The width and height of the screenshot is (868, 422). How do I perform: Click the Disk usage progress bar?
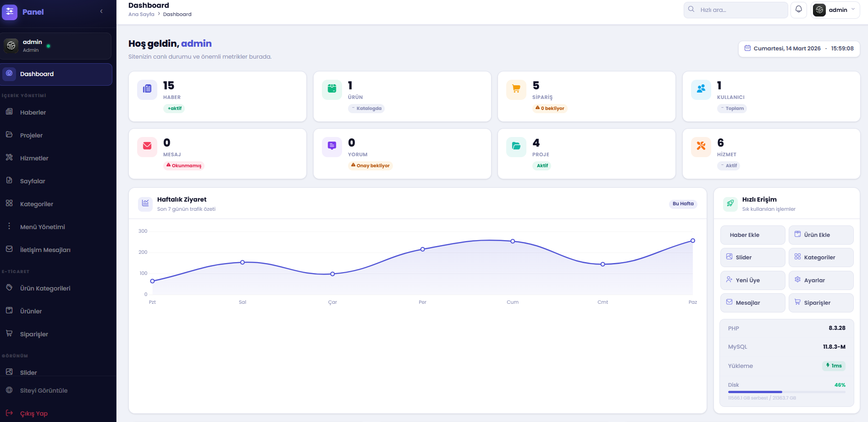coord(786,392)
